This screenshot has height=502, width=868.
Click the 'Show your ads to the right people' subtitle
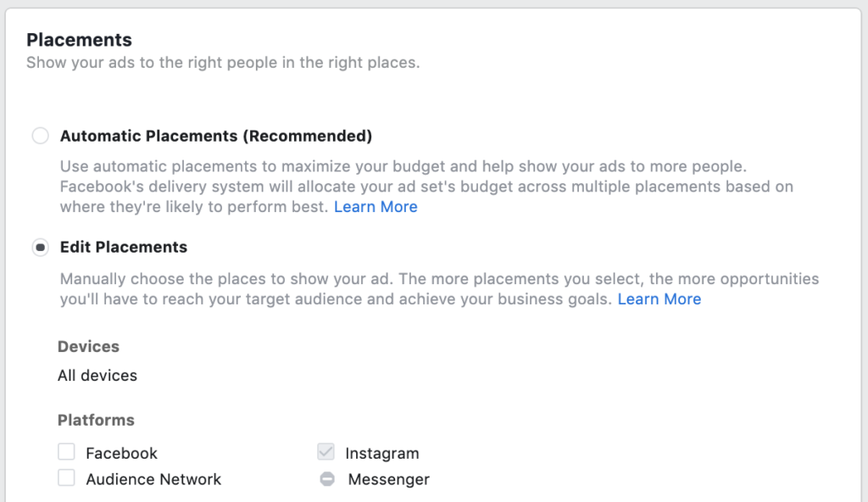tap(223, 63)
